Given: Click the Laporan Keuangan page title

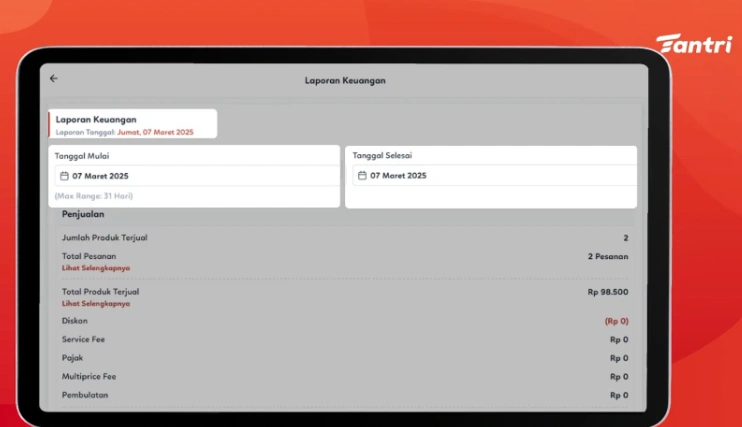Looking at the screenshot, I should click(345, 80).
